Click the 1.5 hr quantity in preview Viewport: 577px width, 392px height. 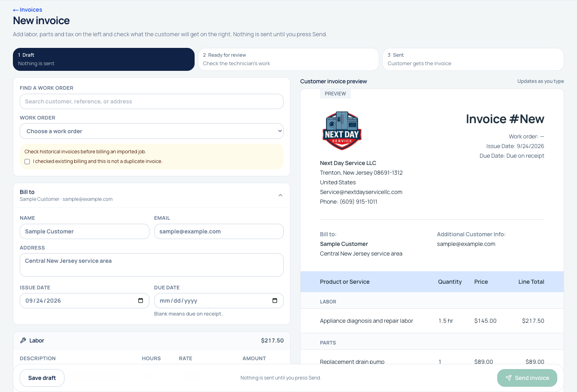pyautogui.click(x=446, y=321)
